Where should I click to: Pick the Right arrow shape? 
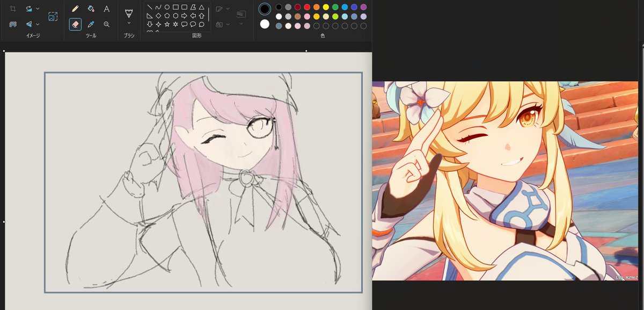(x=184, y=16)
